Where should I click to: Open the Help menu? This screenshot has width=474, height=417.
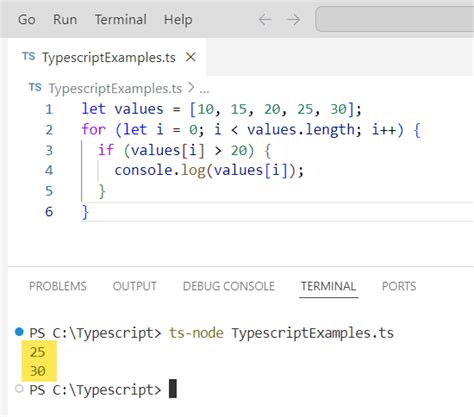[178, 19]
